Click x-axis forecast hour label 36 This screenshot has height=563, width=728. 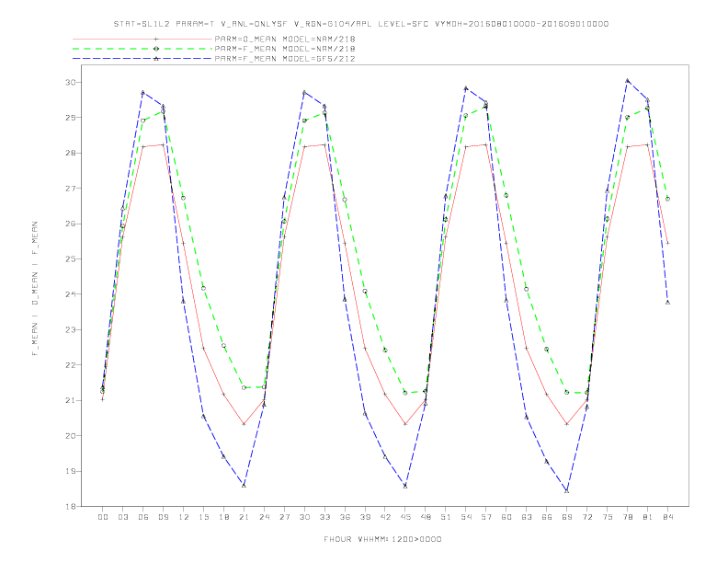[x=345, y=517]
